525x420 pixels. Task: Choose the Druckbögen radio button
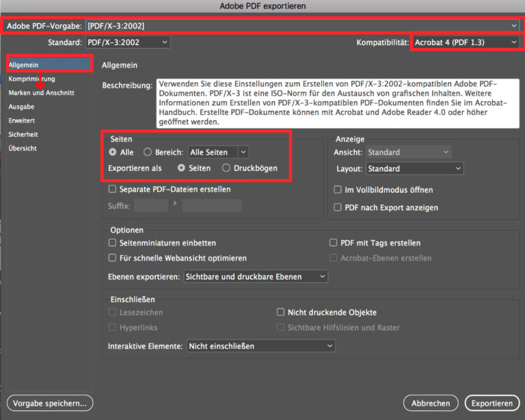[226, 168]
